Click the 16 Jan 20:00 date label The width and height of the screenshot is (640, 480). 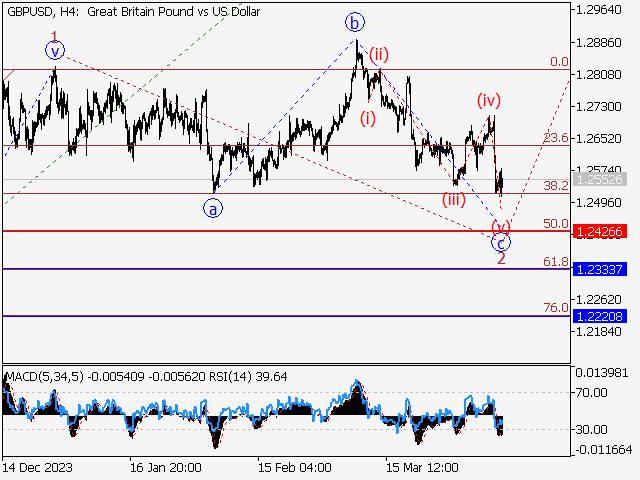point(166,467)
